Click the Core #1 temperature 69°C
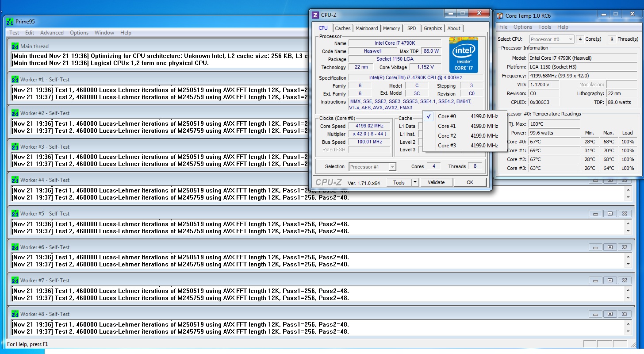This screenshot has height=354, width=644. pyautogui.click(x=554, y=150)
